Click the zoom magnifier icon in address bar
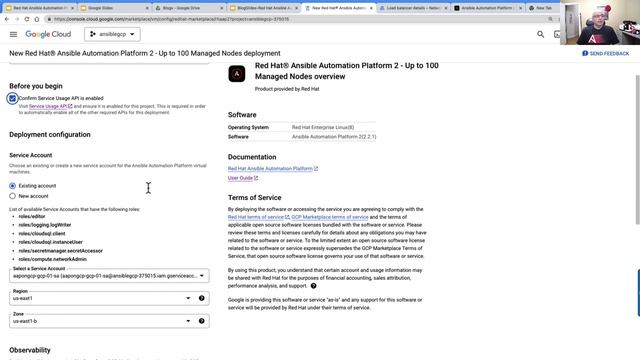The height and width of the screenshot is (360, 640). (550, 19)
